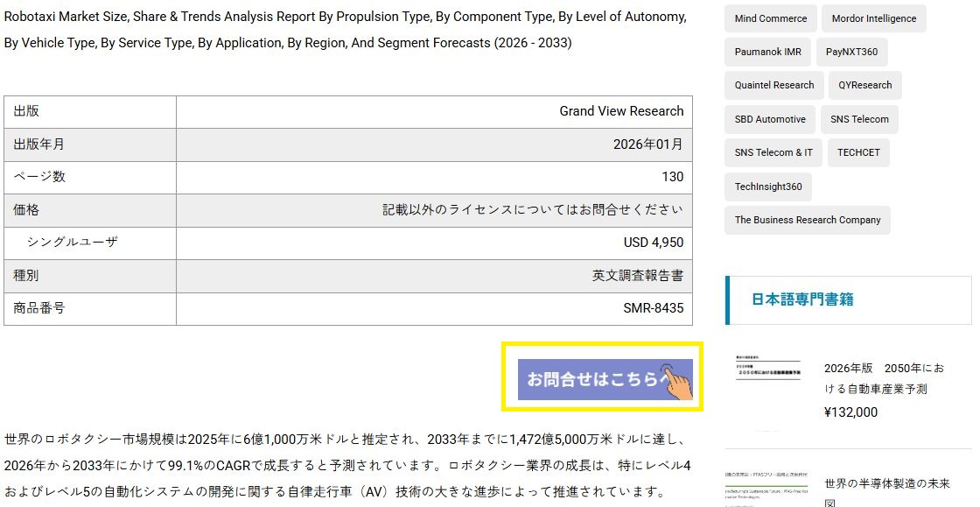Click The Business Research Company tag
The height and width of the screenshot is (507, 980).
pyautogui.click(x=807, y=220)
